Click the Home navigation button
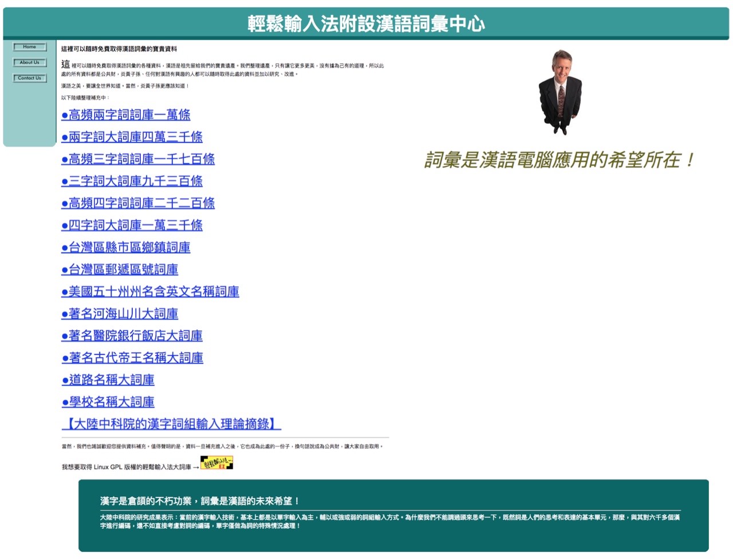The image size is (733, 560). (30, 47)
